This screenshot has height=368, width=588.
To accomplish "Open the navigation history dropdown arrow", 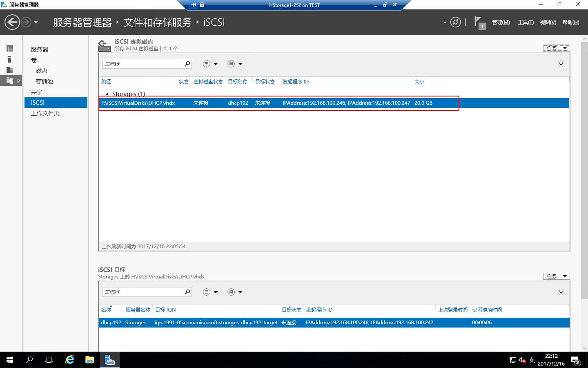I will (x=36, y=22).
